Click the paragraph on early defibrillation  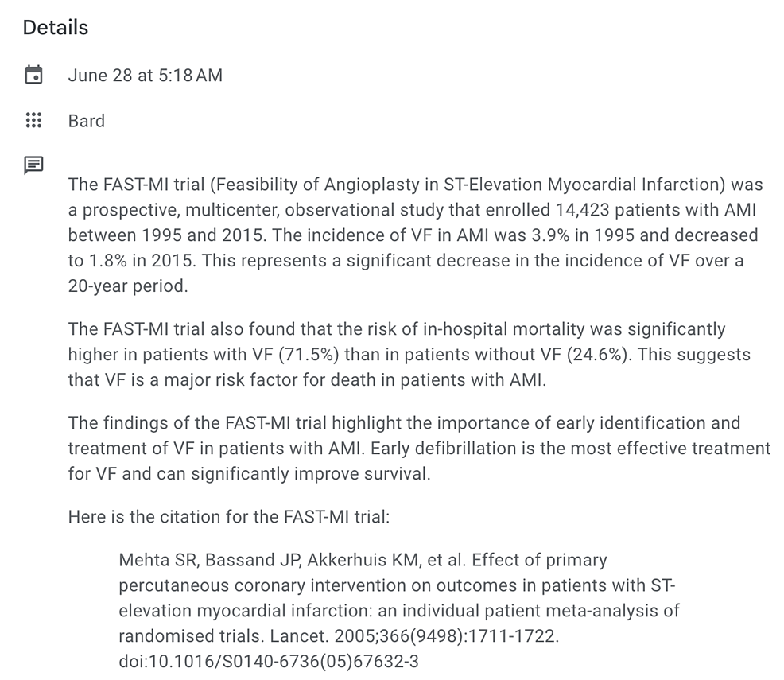click(418, 449)
